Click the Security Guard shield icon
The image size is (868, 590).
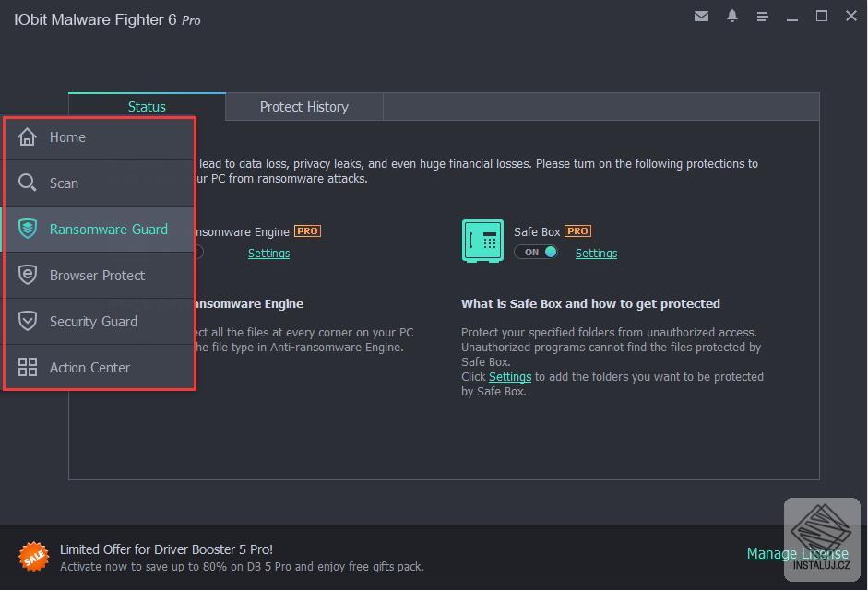coord(27,321)
